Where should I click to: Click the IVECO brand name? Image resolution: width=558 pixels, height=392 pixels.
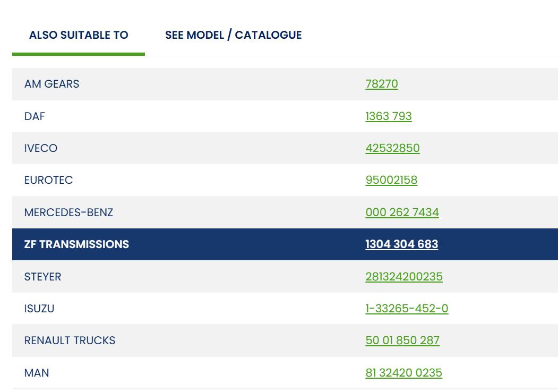[40, 148]
